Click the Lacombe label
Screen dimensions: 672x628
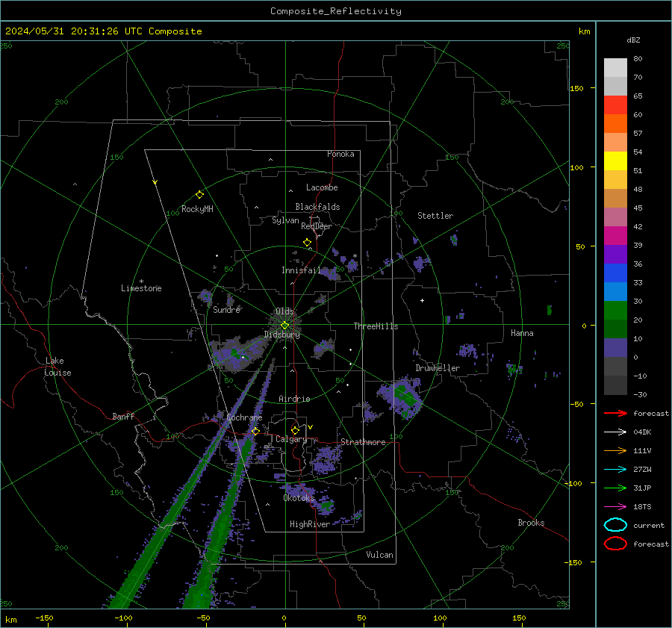pos(322,187)
